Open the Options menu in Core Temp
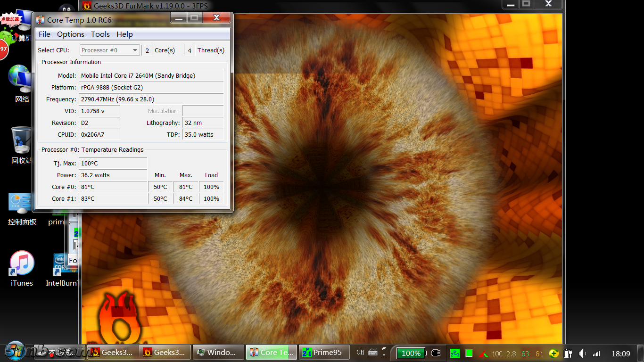Screen dimensions: 644x362 (71, 34)
